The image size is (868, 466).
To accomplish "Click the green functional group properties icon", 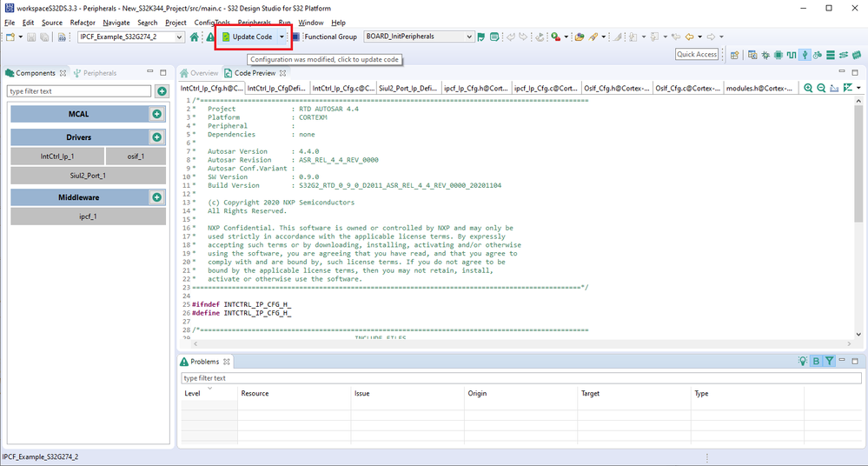I will pyautogui.click(x=494, y=37).
